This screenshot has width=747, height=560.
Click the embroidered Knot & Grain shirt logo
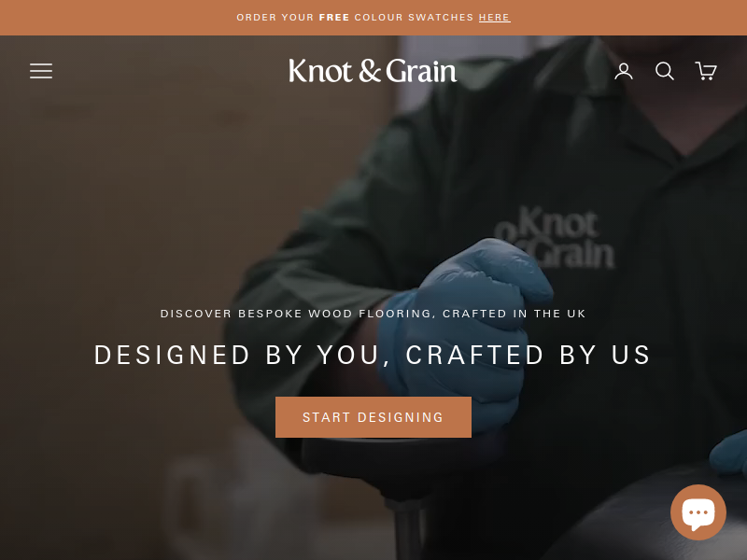tap(555, 237)
